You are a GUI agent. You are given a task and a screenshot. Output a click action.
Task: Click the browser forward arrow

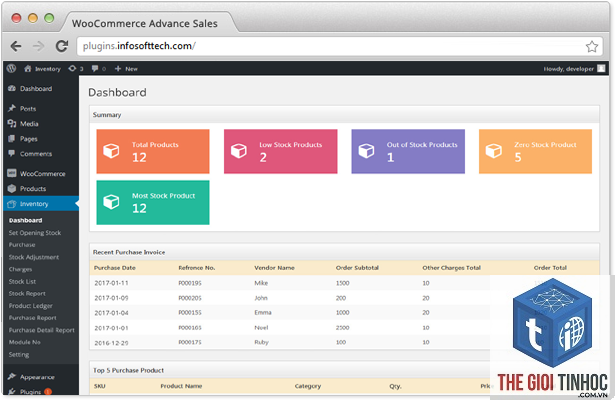point(38,46)
